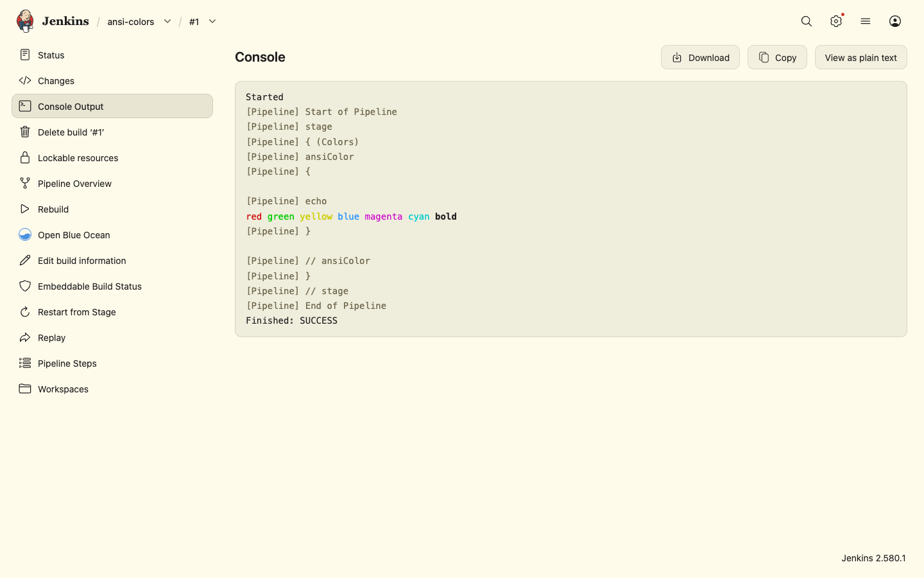Click the Console Output terminal icon
This screenshot has height=578, width=924.
click(x=25, y=106)
